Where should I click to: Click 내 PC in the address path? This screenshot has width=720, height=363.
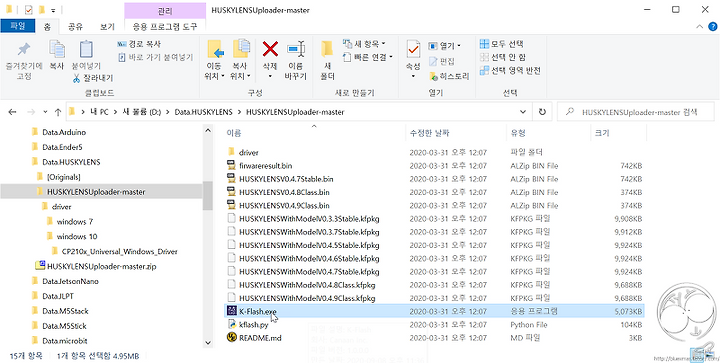click(x=98, y=112)
